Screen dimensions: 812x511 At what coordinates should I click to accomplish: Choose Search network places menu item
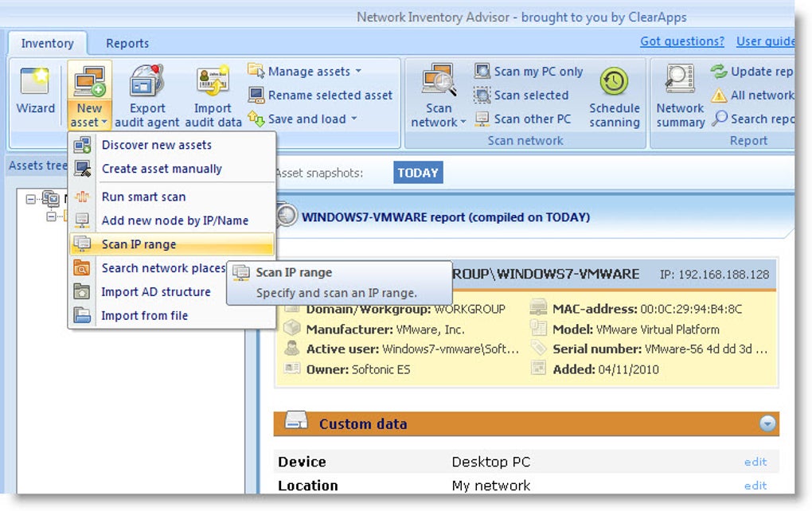149,268
